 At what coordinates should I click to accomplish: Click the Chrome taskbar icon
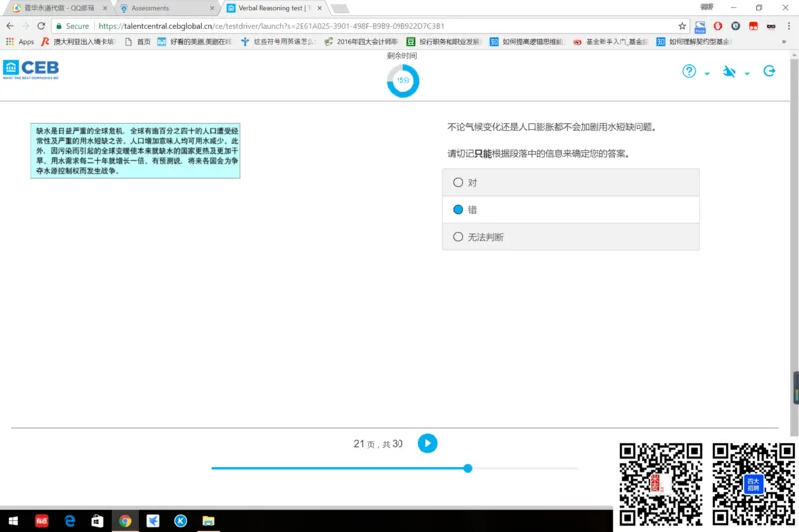[x=125, y=521]
